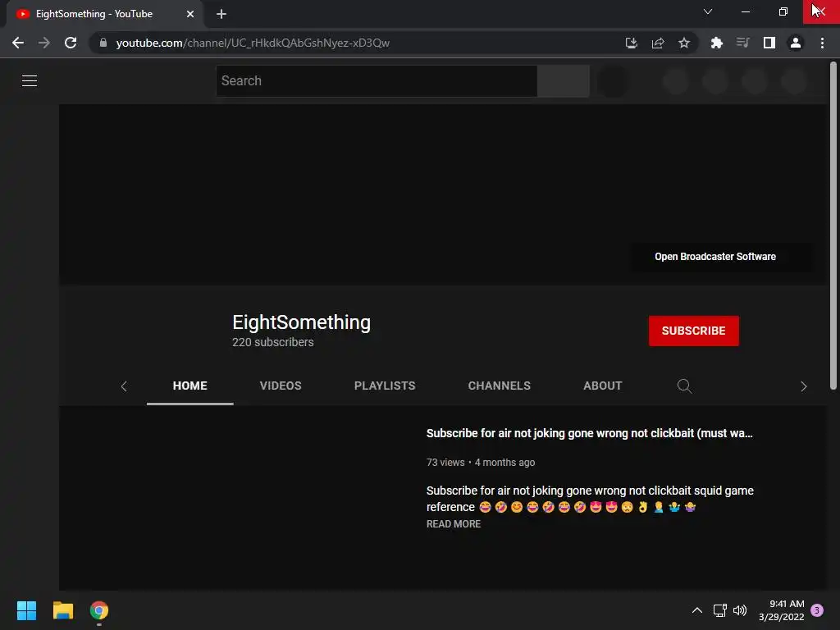Go back with browser back arrow
This screenshot has width=840, height=630.
point(18,43)
